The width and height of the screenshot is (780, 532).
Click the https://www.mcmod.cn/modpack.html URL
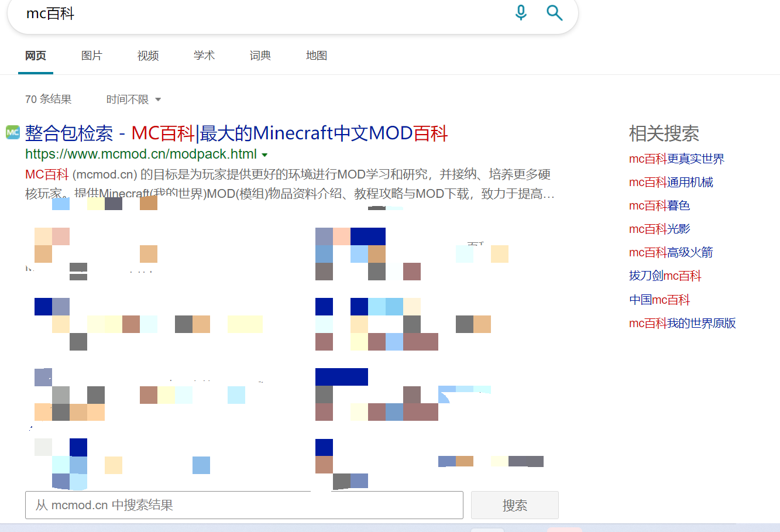(141, 154)
